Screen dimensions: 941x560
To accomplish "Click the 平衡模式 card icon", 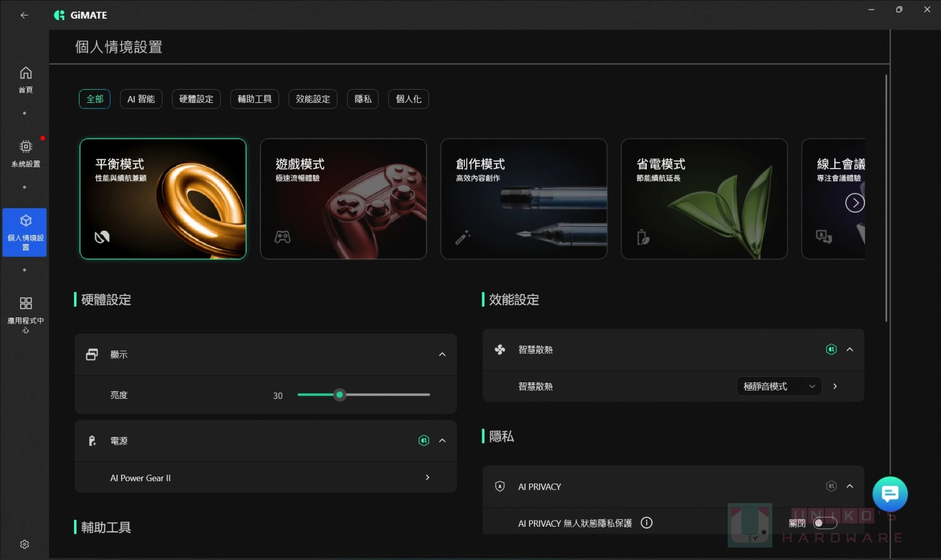I will pos(102,236).
